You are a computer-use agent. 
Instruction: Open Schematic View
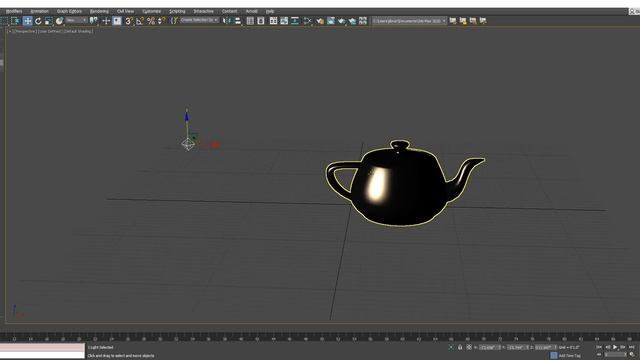click(295, 21)
